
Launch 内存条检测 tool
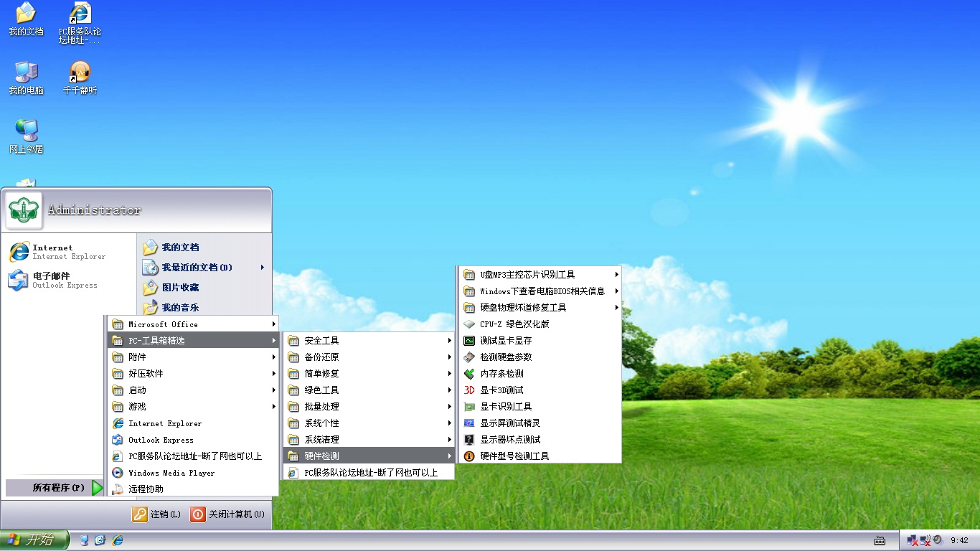click(539, 374)
